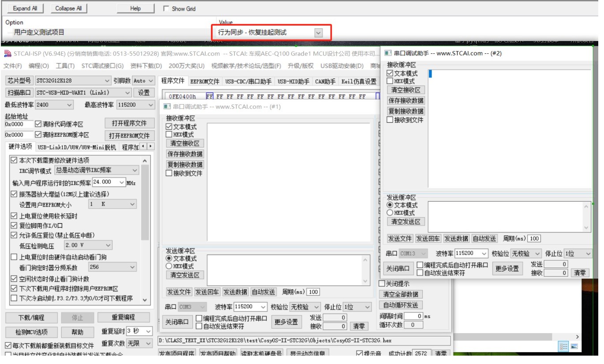Click 检测MCU选项 button

pyautogui.click(x=31, y=332)
